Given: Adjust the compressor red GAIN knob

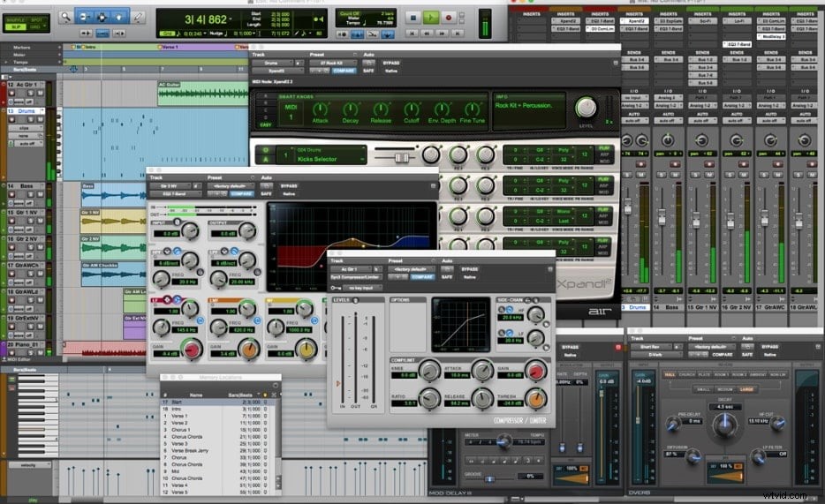Looking at the screenshot, I should tap(535, 371).
